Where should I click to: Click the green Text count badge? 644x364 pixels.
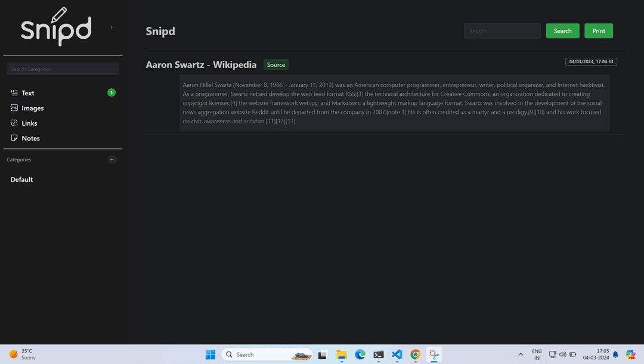(x=112, y=93)
